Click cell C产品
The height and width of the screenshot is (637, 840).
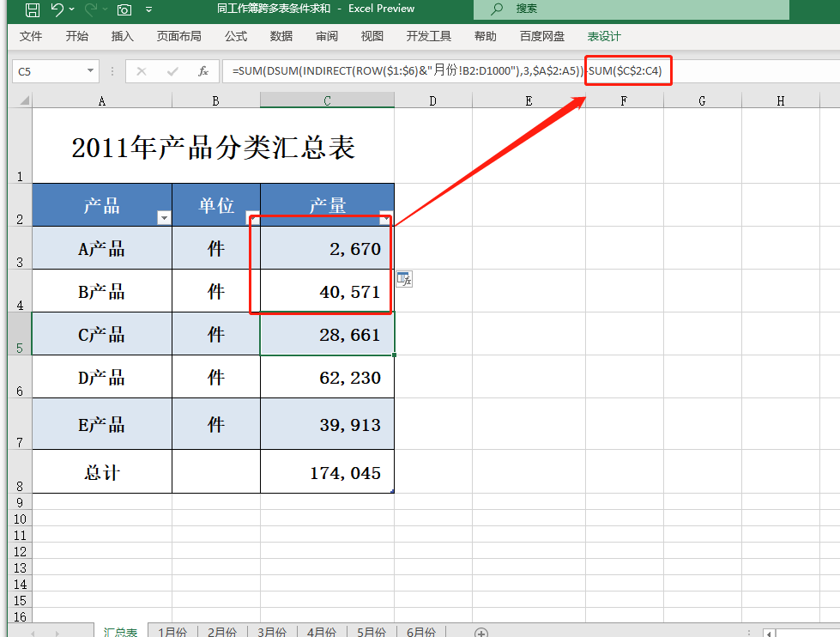coord(102,333)
